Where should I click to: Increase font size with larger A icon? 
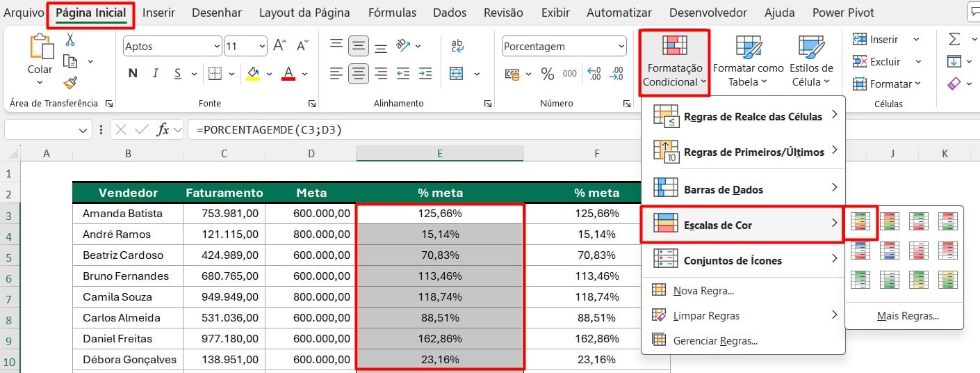coord(280,46)
